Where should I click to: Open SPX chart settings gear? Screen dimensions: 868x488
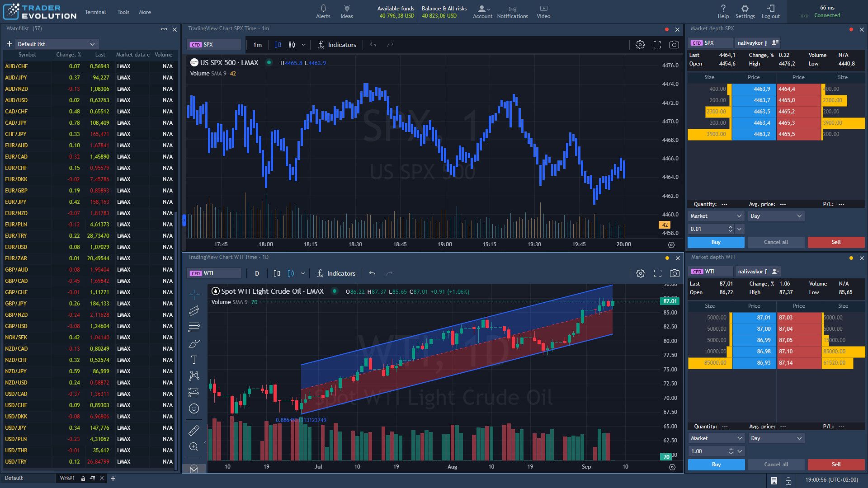coord(640,45)
